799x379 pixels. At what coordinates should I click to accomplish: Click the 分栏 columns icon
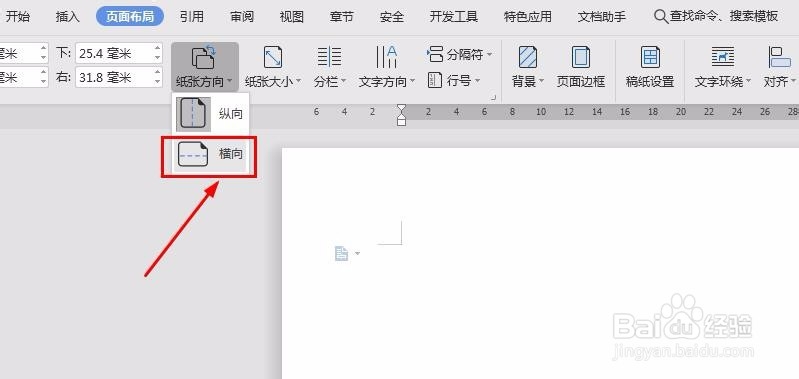pos(329,57)
